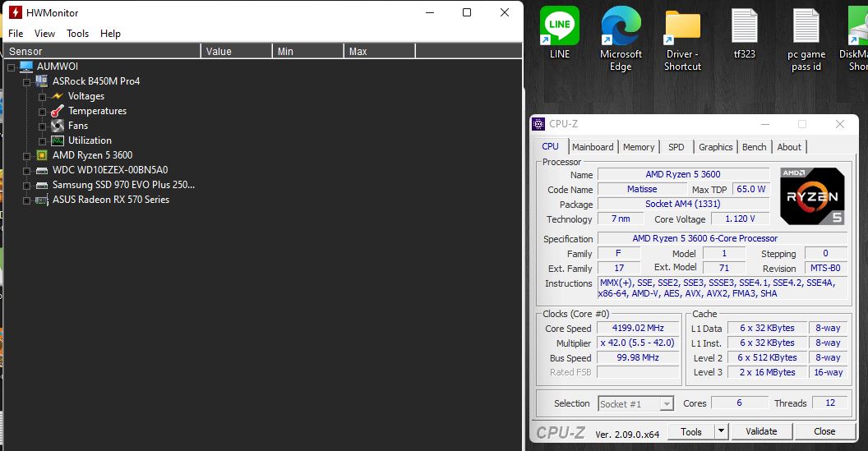
Task: Expand the Samsung SSD 970 EVO Plus node
Action: 26,186
